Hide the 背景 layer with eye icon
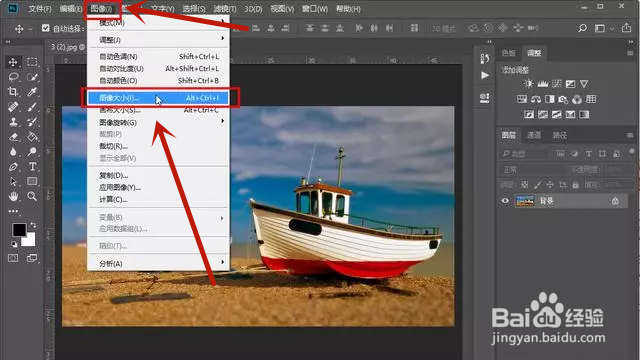 pyautogui.click(x=505, y=201)
